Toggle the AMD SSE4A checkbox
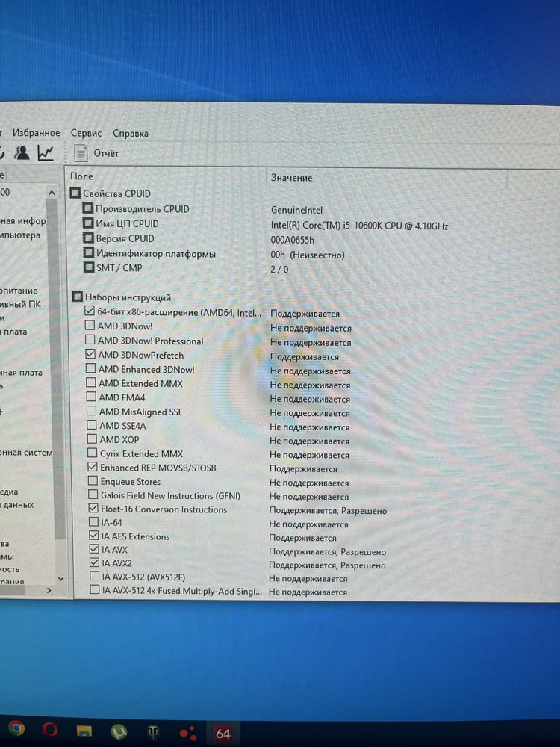This screenshot has height=747, width=560. (x=92, y=424)
